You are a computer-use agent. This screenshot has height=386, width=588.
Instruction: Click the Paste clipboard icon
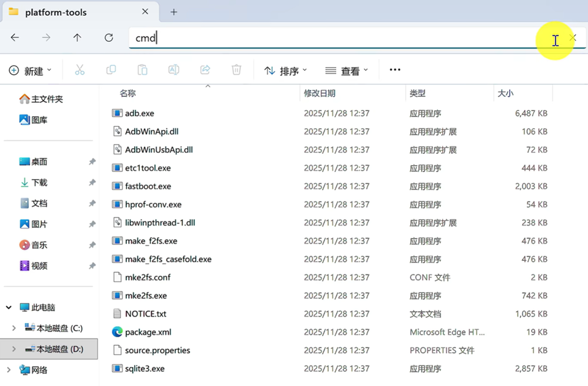point(142,70)
